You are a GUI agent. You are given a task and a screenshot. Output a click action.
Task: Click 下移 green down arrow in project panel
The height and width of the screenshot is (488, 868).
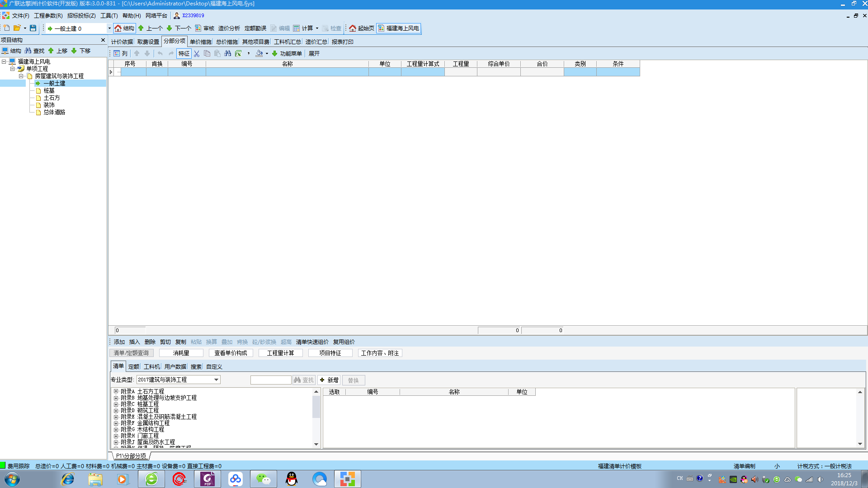coord(80,51)
